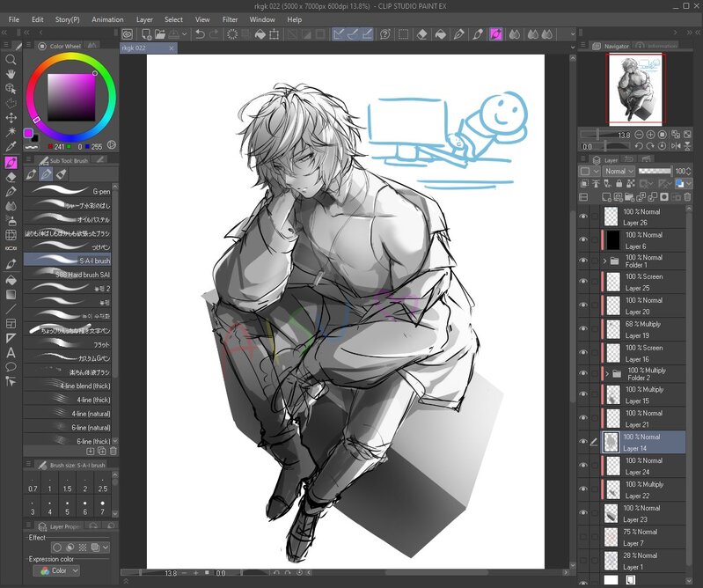This screenshot has width=703, height=588.
Task: Open canvas tab list dropdown arrow
Action: coord(572,48)
